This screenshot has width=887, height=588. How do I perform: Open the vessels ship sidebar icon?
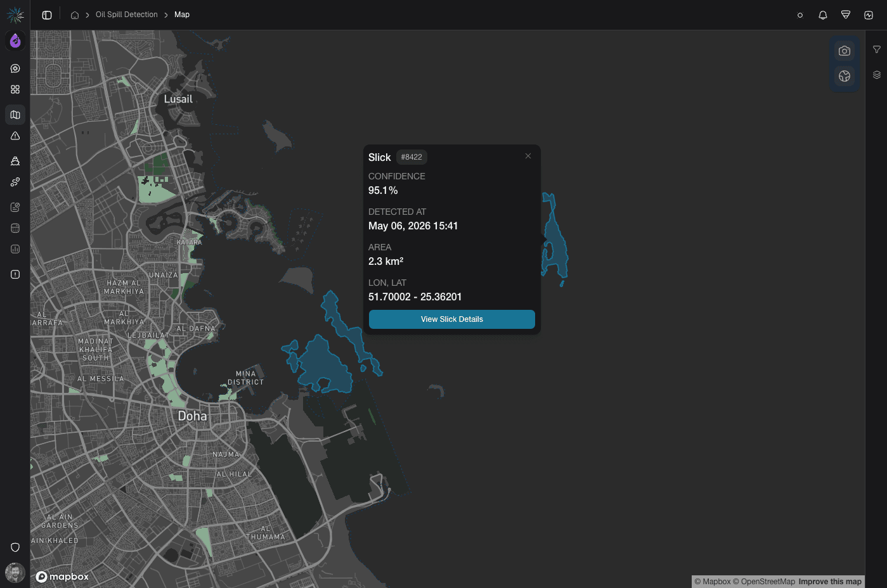(x=15, y=161)
